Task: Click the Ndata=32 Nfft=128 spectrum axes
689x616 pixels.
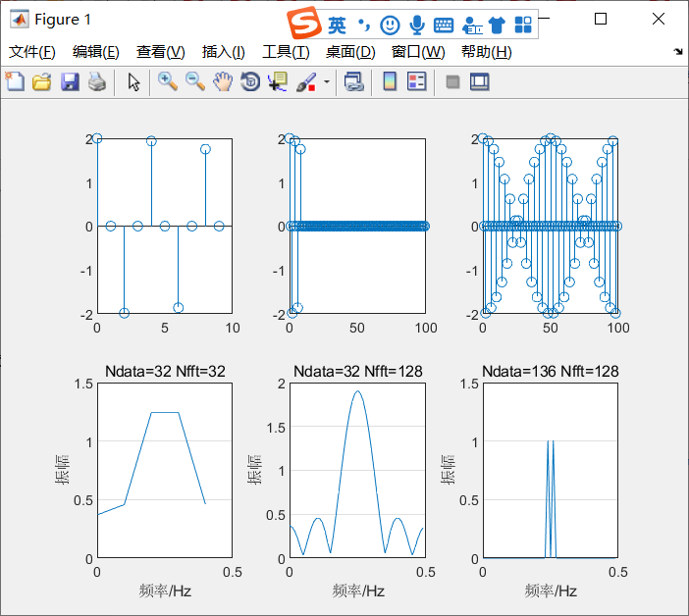Action: 357,470
